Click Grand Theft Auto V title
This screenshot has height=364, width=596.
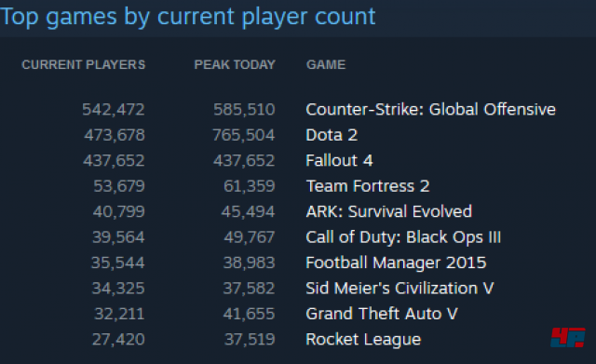pos(382,314)
